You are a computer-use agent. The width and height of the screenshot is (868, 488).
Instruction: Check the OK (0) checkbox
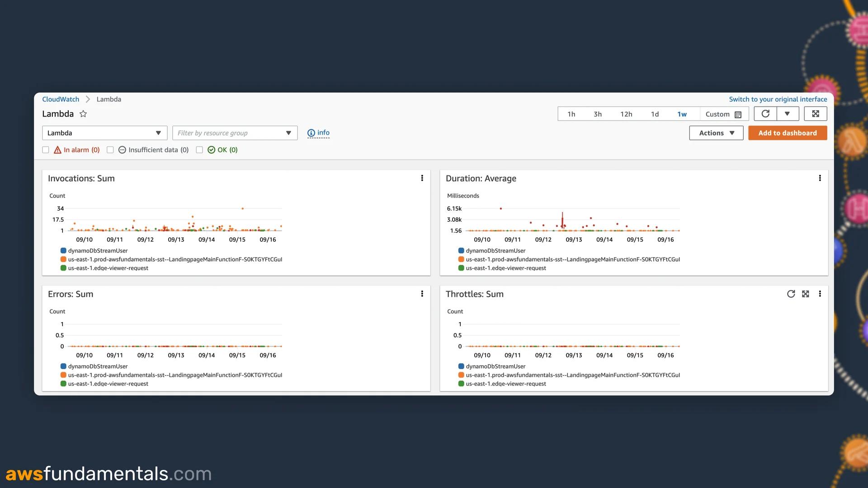coord(199,150)
